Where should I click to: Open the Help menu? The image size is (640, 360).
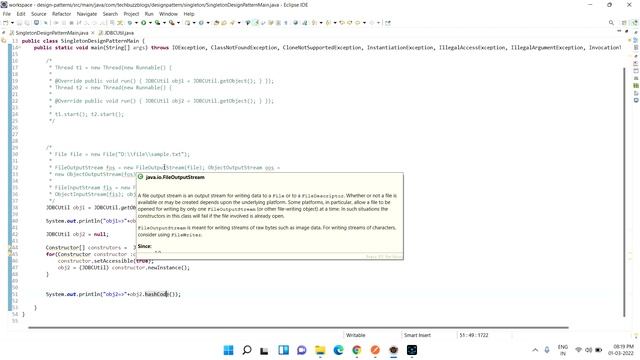[x=189, y=14]
